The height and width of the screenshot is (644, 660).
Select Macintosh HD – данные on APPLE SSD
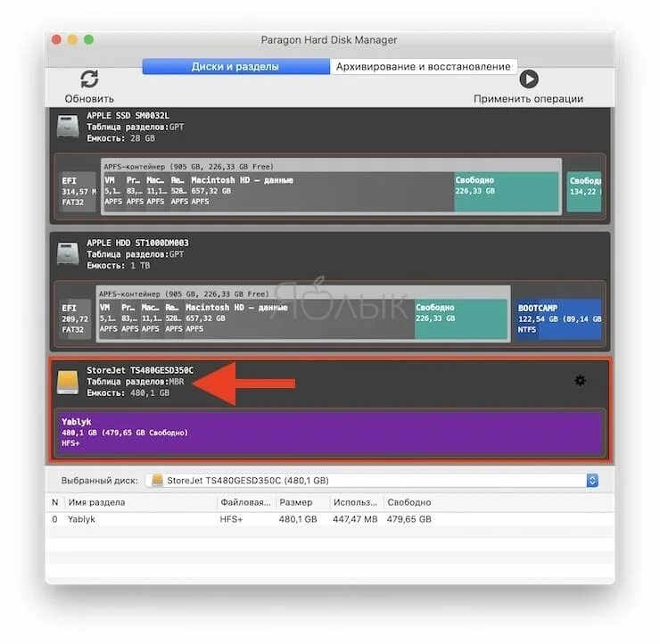coord(322,192)
